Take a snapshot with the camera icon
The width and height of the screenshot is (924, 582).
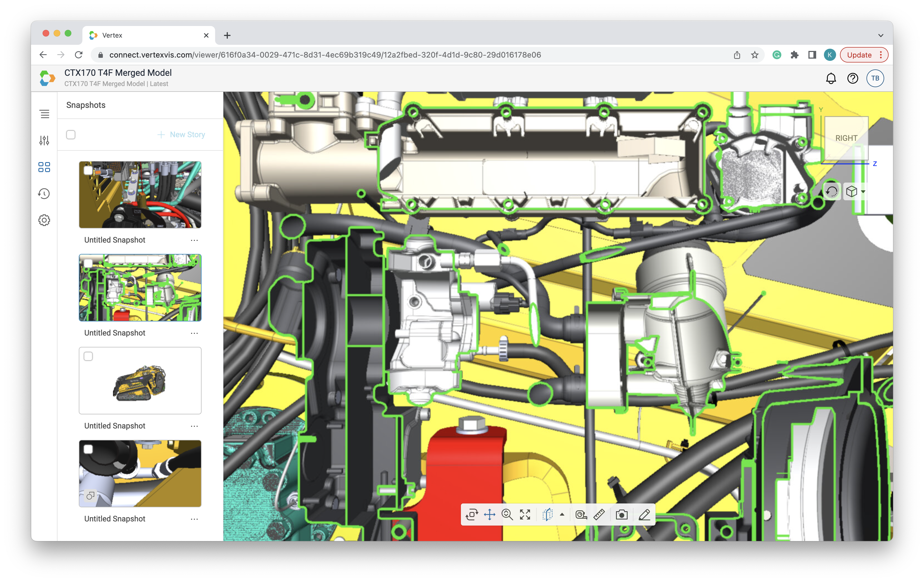coord(622,515)
